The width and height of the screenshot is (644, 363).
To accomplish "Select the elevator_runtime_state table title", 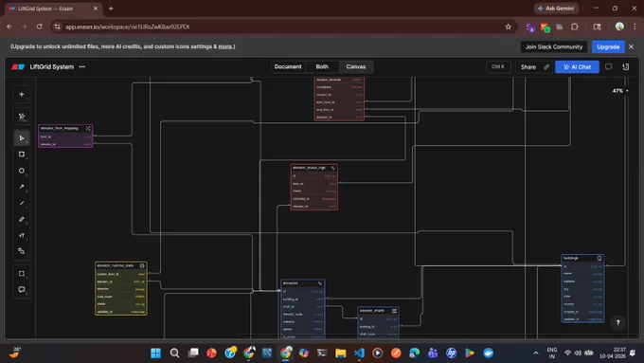I will 115,265.
